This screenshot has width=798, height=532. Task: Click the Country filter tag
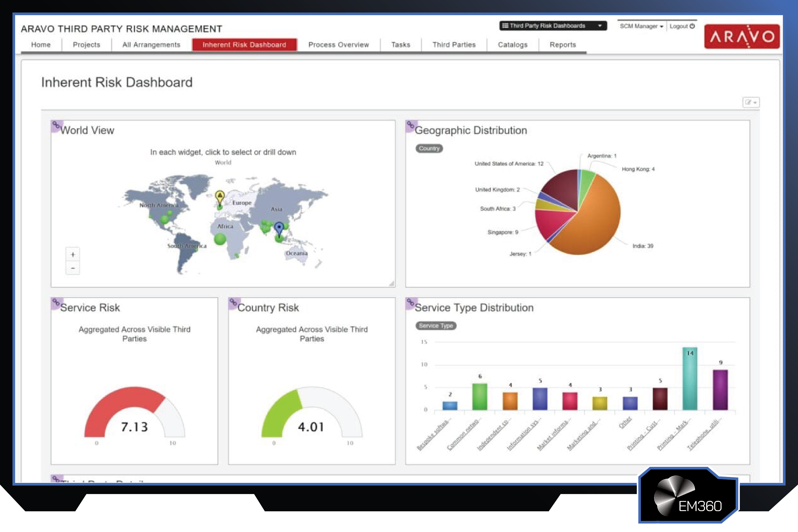click(x=429, y=149)
